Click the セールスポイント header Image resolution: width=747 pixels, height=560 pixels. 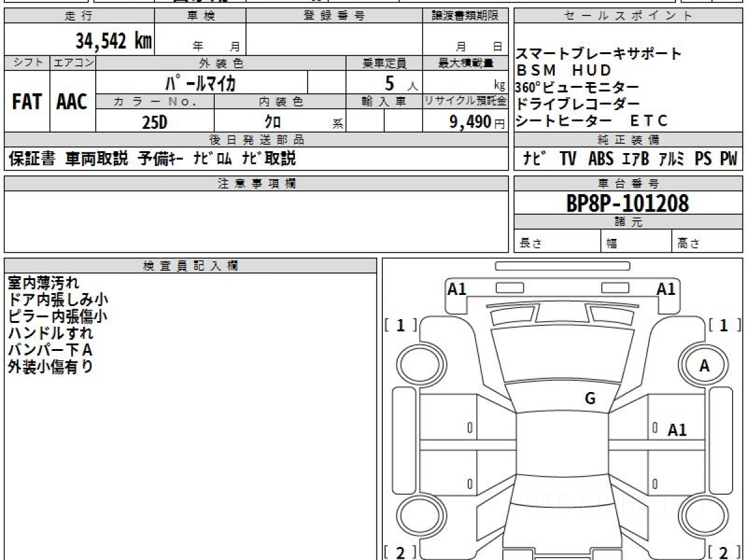(x=629, y=16)
